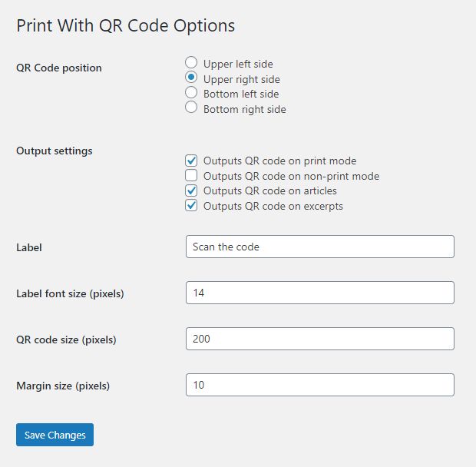Click 'Outputs QR code on non-print mode' text
476x467 pixels.
291,176
